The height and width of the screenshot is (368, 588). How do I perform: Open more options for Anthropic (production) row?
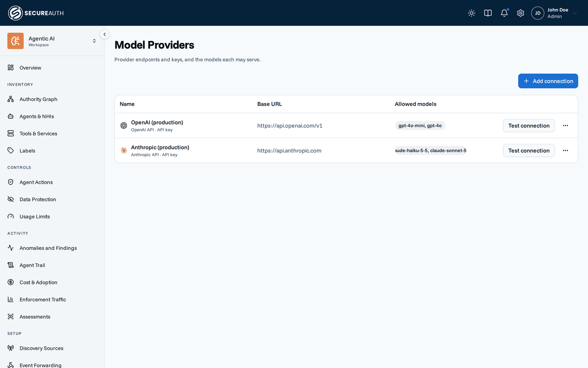[566, 150]
